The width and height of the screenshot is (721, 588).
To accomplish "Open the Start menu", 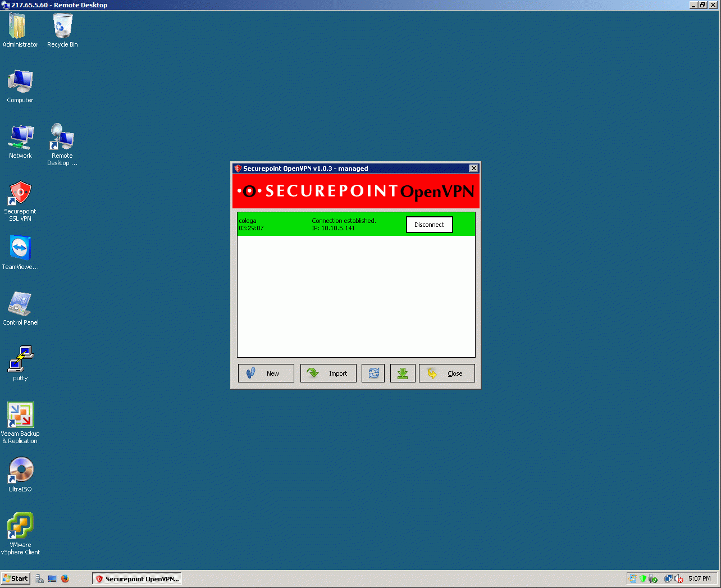I will click(x=16, y=578).
